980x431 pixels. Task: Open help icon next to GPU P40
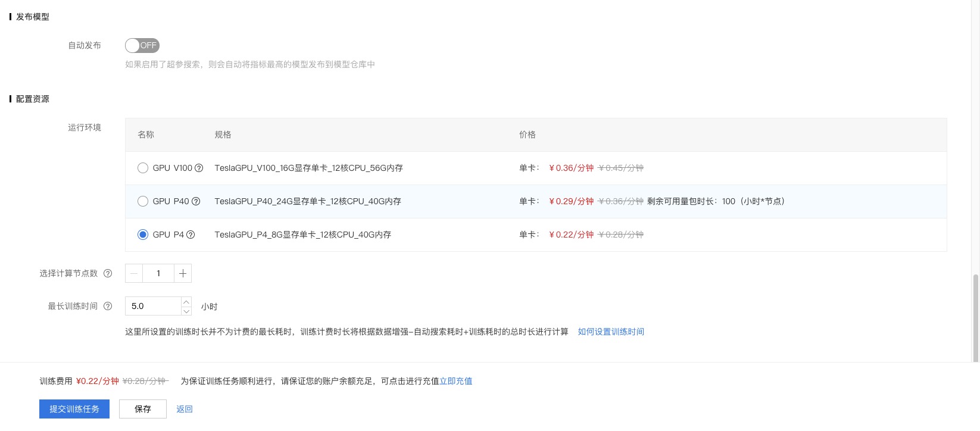click(196, 201)
